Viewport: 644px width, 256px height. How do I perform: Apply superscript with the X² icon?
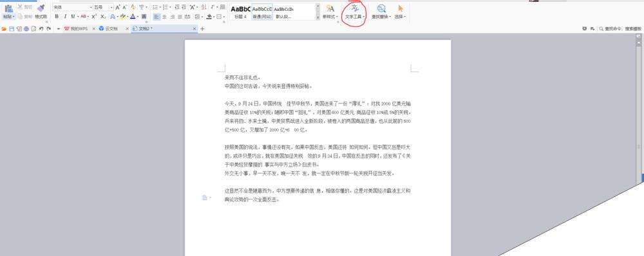coord(94,17)
